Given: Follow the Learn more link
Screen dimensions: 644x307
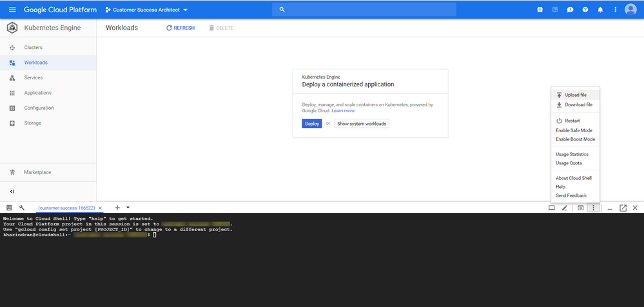Looking at the screenshot, I should [343, 111].
